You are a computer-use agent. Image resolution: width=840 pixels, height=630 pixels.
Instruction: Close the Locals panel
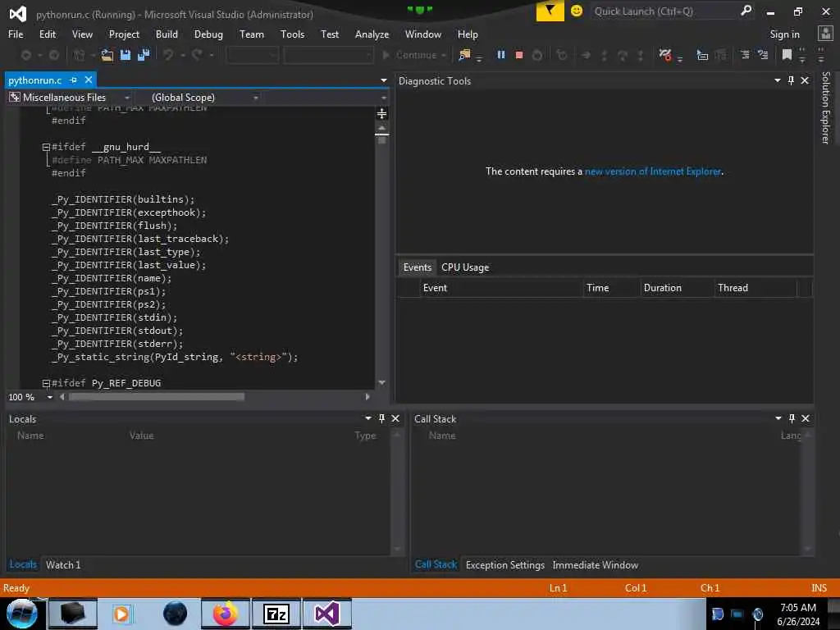pyautogui.click(x=395, y=418)
